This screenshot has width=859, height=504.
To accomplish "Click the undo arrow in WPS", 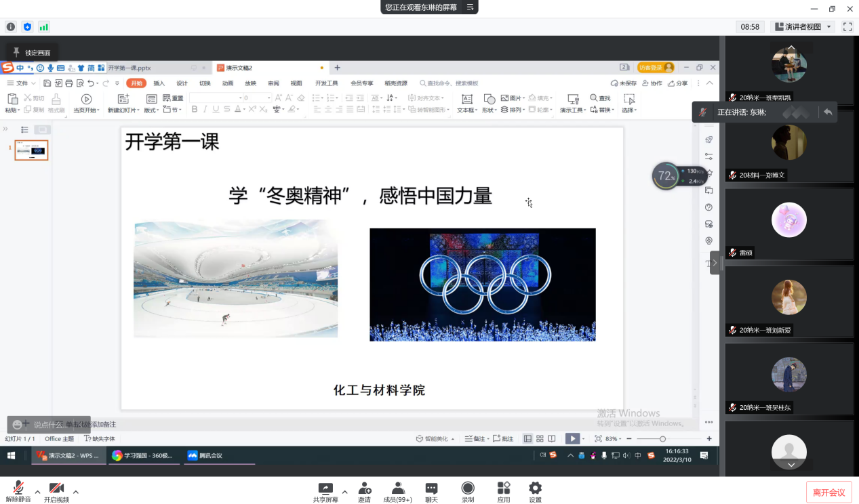I will [91, 83].
